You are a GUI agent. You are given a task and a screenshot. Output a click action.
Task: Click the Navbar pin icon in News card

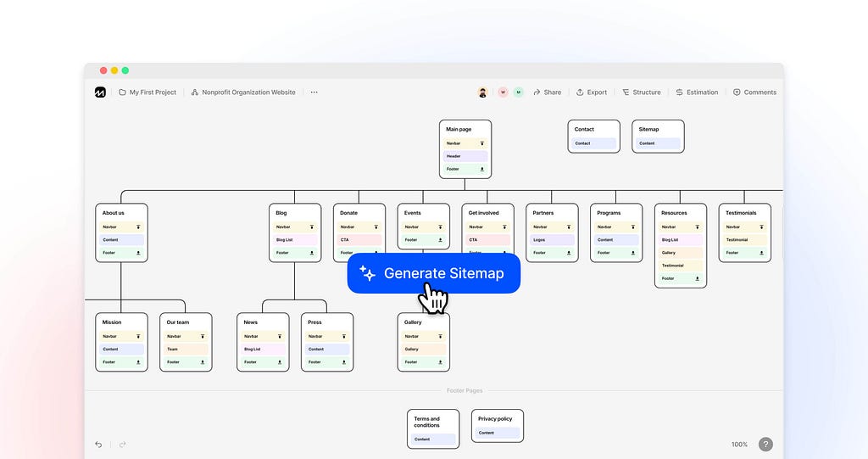280,337
